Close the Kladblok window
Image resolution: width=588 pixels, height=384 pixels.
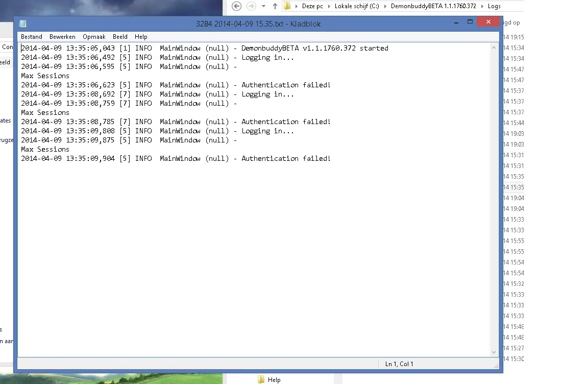[x=488, y=22]
